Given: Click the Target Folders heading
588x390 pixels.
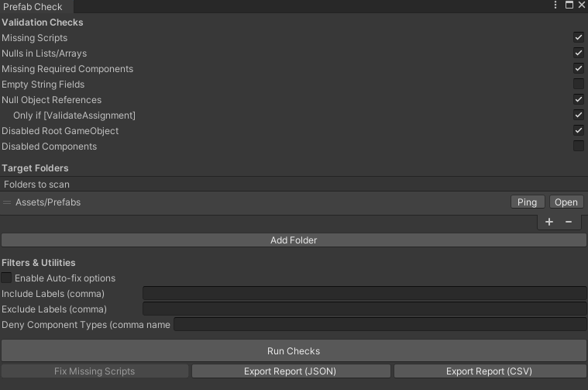Looking at the screenshot, I should [x=35, y=168].
